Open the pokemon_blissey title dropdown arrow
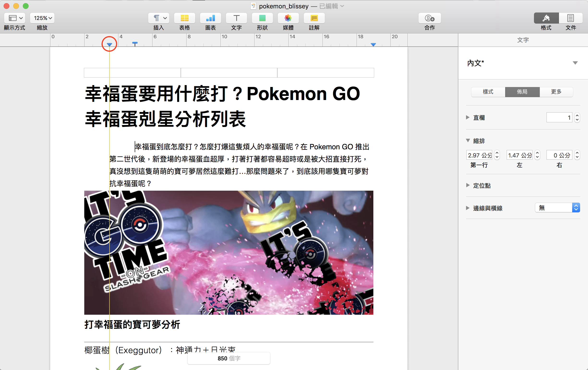Viewport: 588px width, 370px height. [x=342, y=6]
